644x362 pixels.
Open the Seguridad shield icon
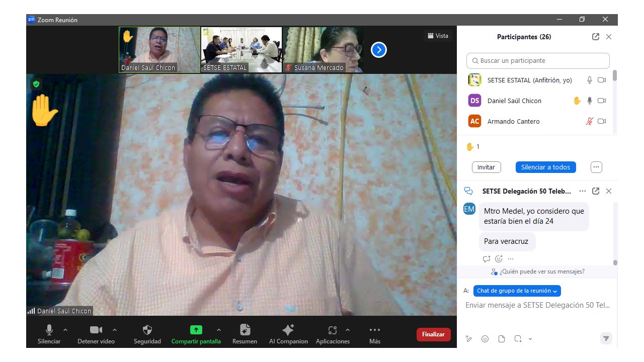(147, 330)
